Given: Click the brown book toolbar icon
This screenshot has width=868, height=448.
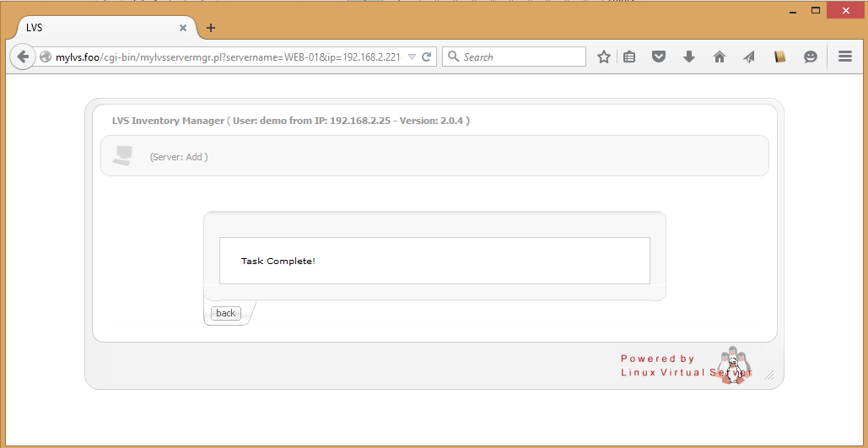Looking at the screenshot, I should click(780, 57).
